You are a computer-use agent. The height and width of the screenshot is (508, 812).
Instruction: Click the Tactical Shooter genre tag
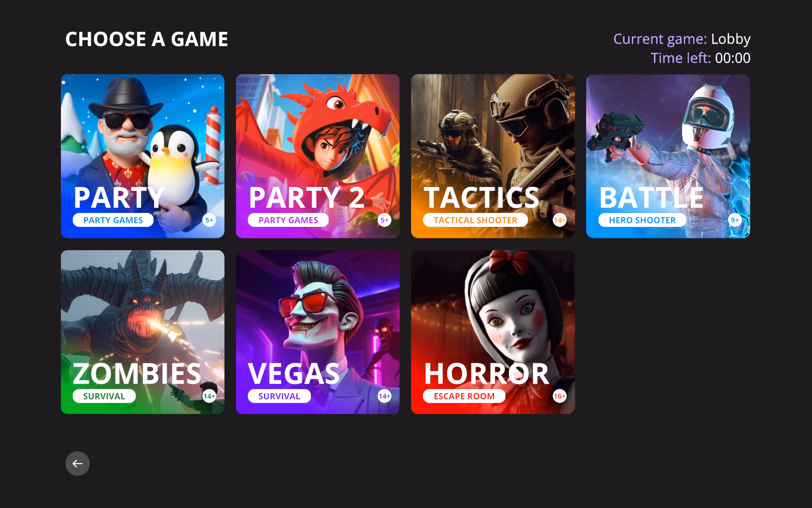coord(475,220)
